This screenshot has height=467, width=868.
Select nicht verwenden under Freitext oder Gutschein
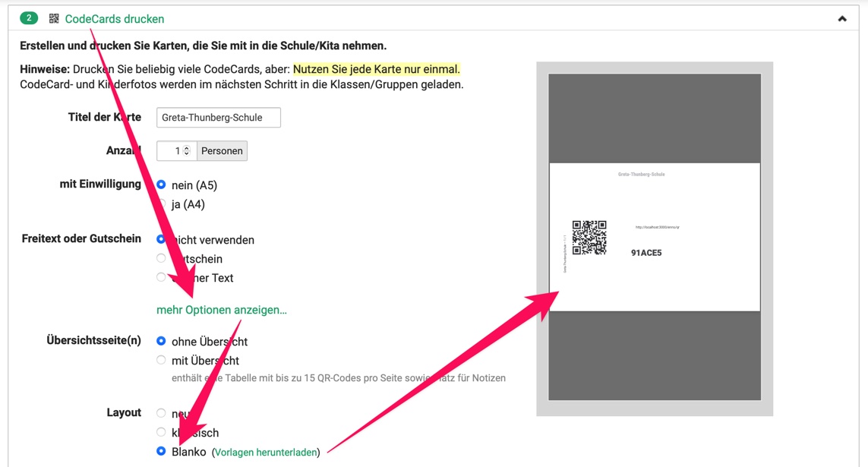(x=161, y=239)
